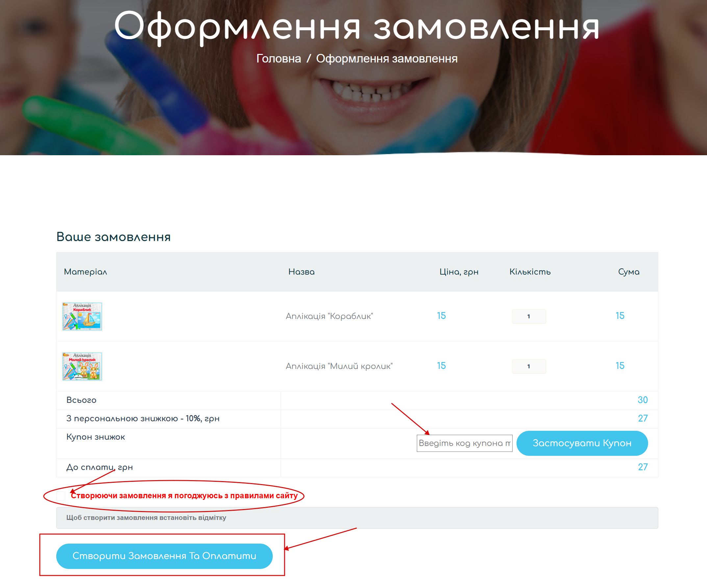Open the Кораблик product thumbnail
This screenshot has height=588, width=707.
82,316
